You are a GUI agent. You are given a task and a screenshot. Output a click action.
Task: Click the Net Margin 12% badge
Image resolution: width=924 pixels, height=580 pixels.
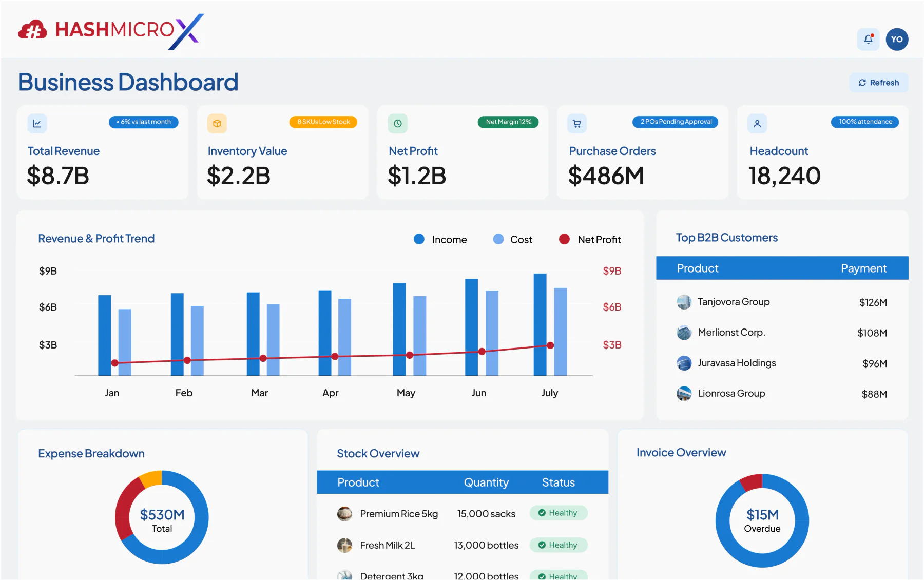[508, 122]
